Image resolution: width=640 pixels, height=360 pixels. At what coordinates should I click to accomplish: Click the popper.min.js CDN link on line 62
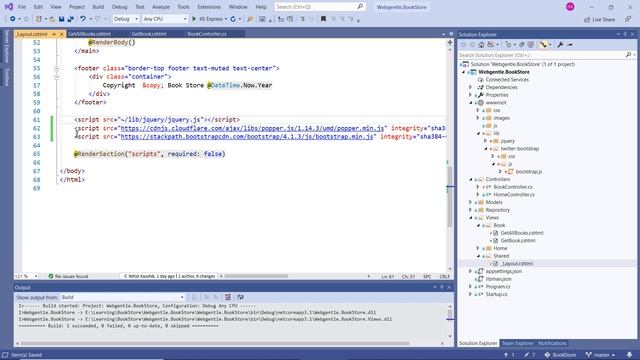tap(252, 128)
